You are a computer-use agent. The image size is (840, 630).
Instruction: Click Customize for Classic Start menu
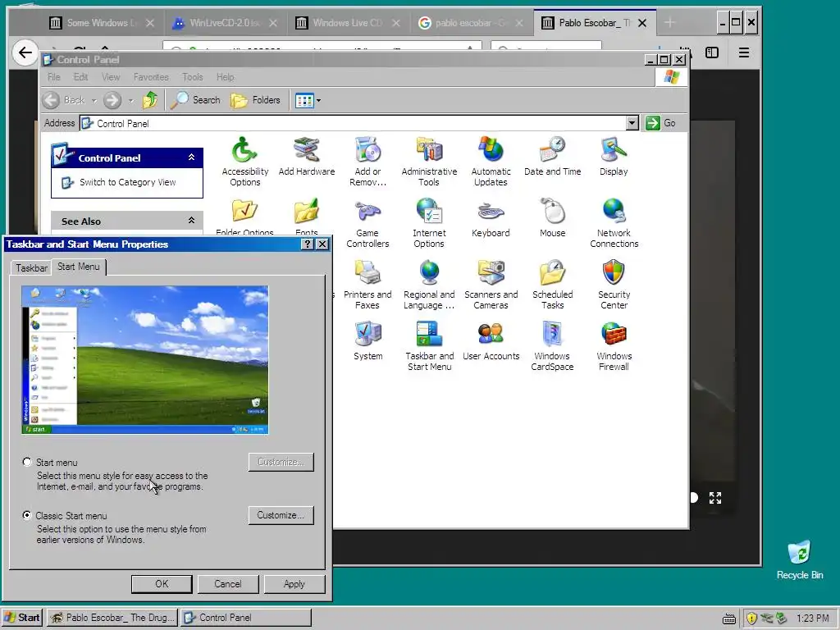[x=281, y=515]
